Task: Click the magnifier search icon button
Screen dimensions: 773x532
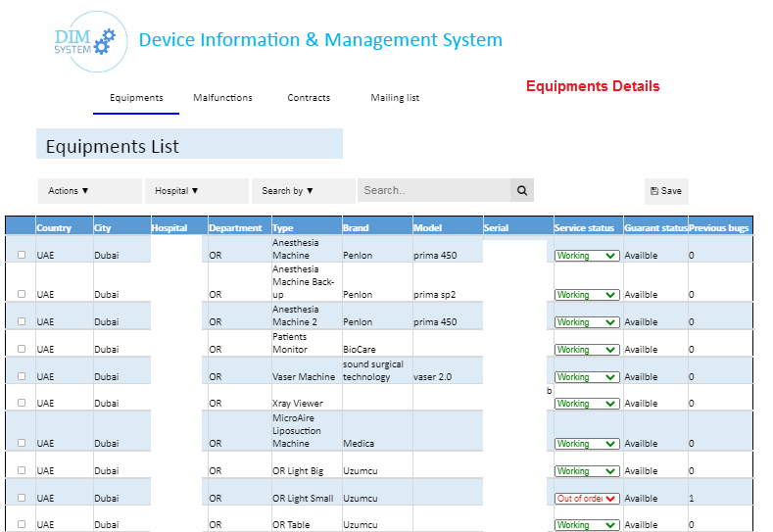Action: (x=522, y=191)
